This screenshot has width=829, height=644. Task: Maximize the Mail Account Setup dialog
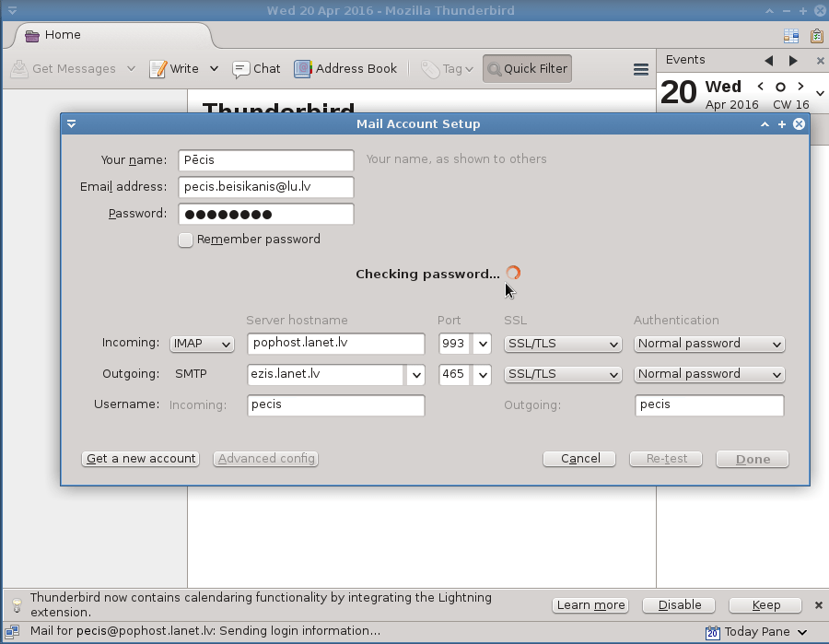click(x=782, y=124)
